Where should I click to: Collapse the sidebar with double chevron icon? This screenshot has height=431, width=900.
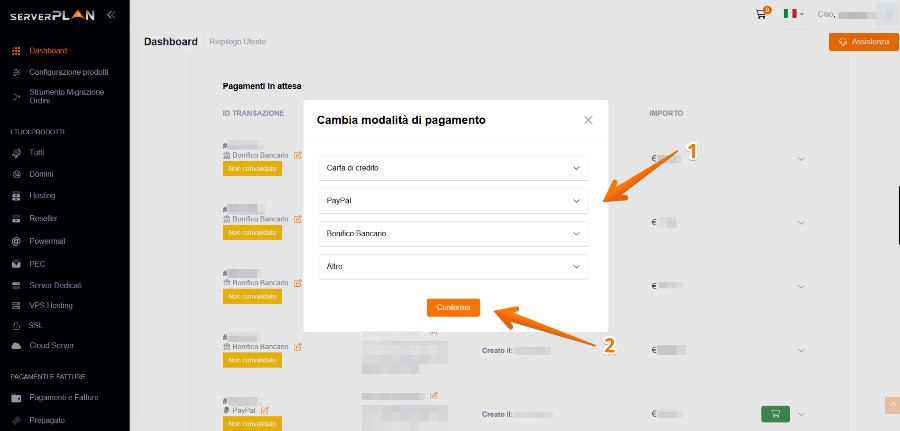110,15
